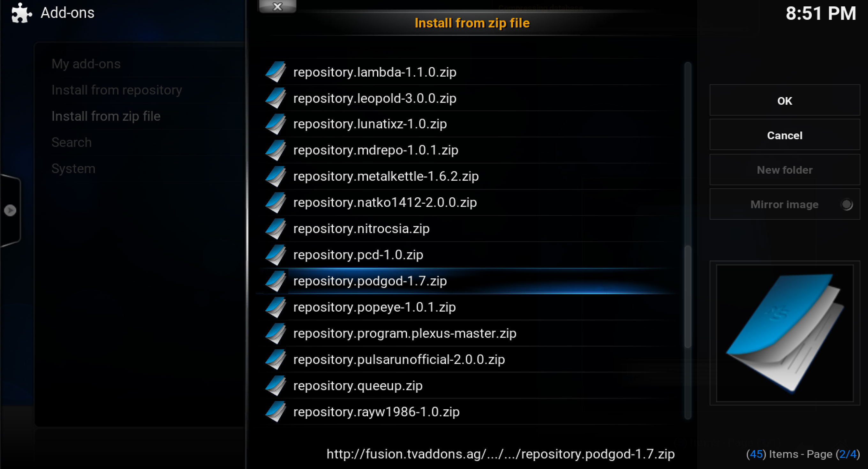Click the zip icon for repository.nitrocsia.zip

275,229
